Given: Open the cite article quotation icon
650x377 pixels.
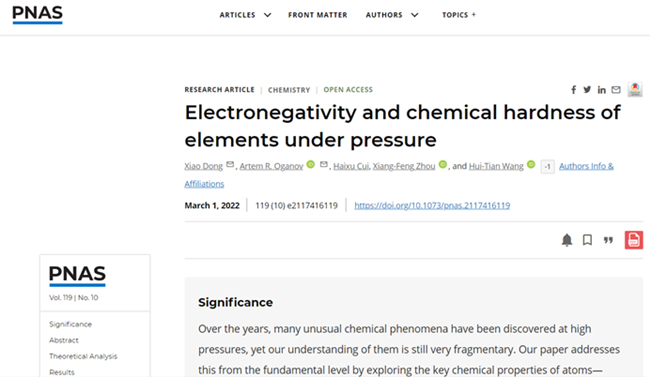Looking at the screenshot, I should [608, 240].
